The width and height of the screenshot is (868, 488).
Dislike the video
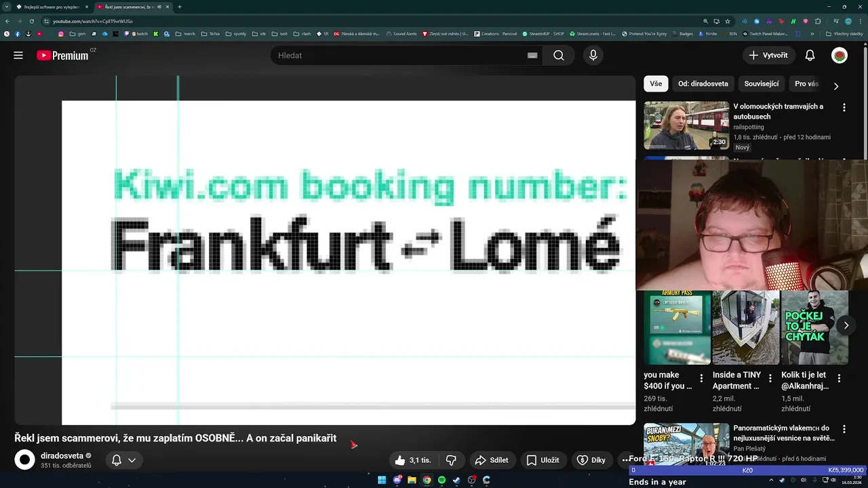coord(451,460)
